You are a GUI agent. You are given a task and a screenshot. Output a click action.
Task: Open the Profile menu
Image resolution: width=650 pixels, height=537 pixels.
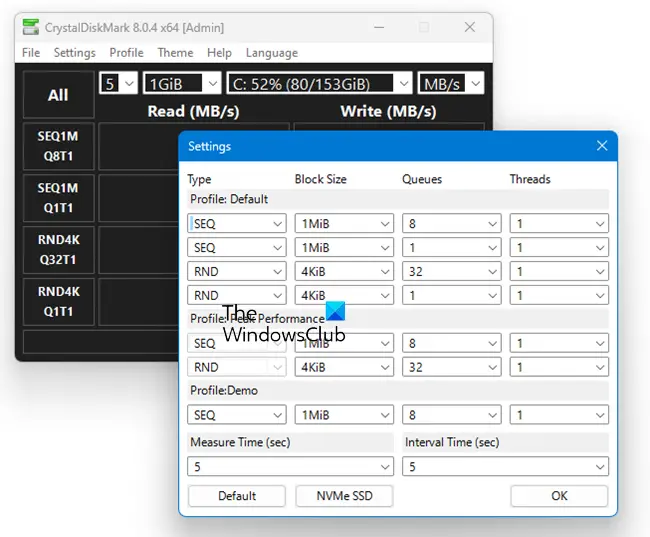(x=126, y=53)
